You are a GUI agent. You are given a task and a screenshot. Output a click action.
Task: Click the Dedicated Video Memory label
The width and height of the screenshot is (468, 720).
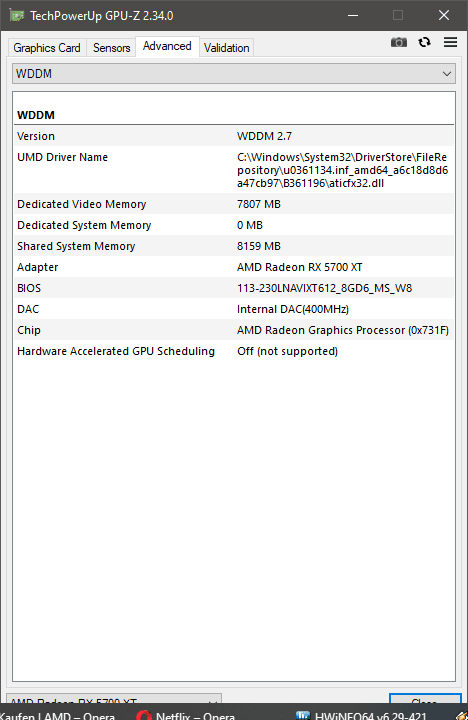82,204
